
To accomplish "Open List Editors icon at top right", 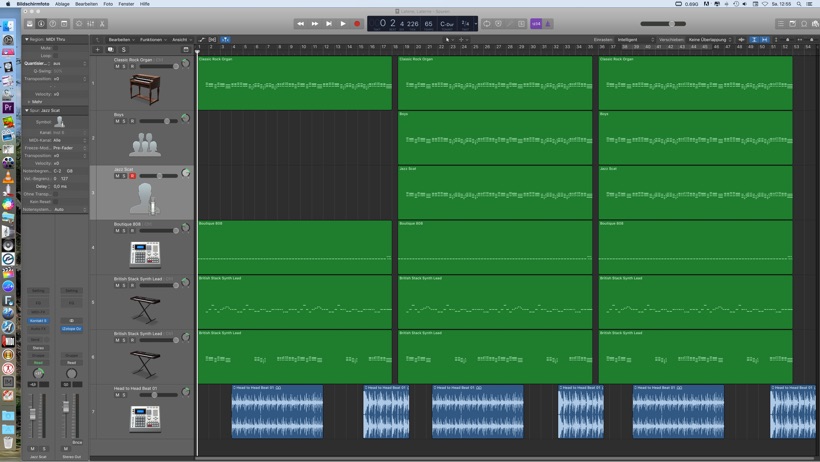I will point(781,24).
